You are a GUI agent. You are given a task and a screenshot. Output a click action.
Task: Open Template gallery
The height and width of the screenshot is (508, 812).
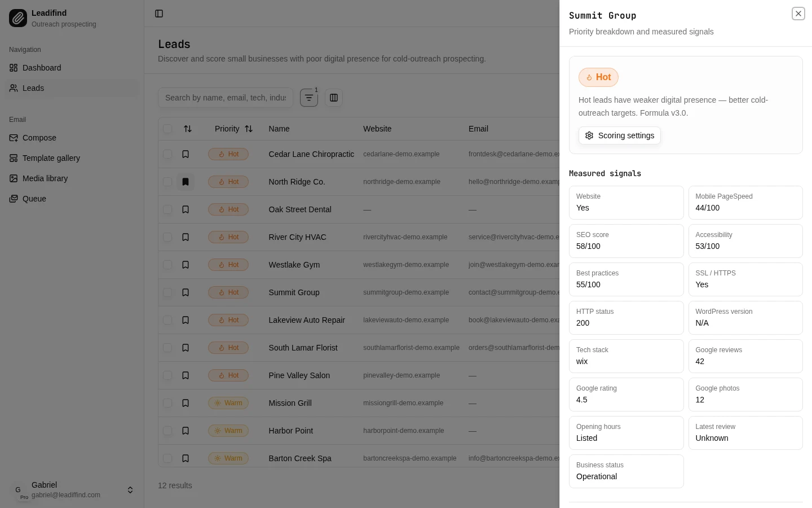coord(72,158)
